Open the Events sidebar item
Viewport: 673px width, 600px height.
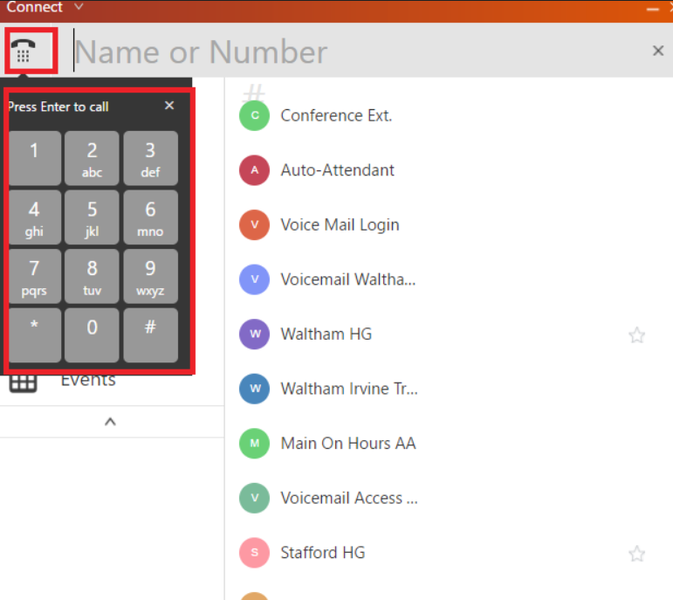88,381
